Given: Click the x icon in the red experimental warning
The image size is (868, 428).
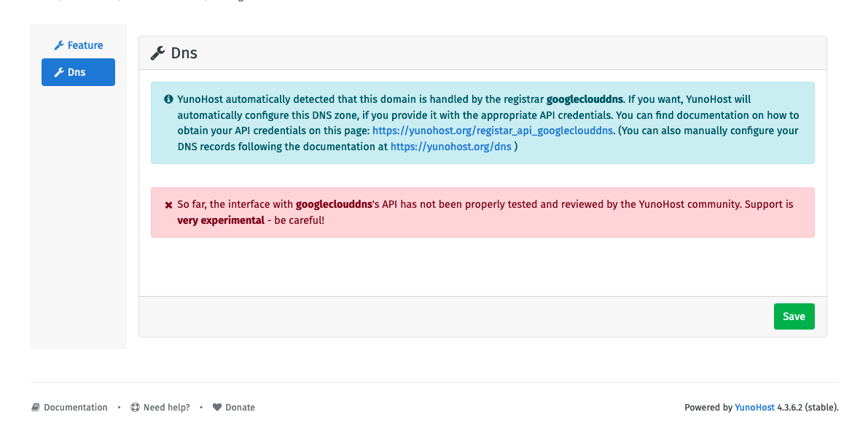Looking at the screenshot, I should pyautogui.click(x=168, y=204).
